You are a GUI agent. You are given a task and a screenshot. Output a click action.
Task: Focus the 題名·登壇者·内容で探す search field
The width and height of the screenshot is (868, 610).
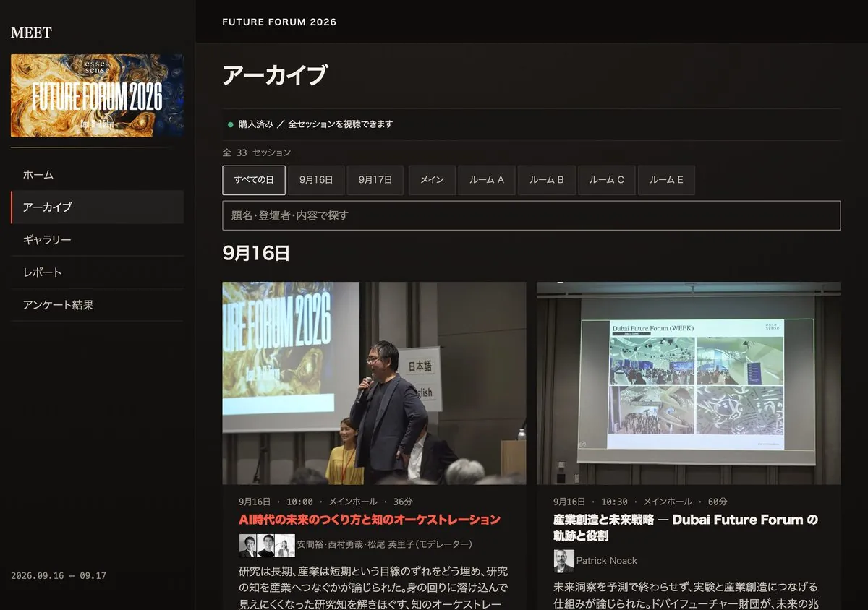[532, 215]
